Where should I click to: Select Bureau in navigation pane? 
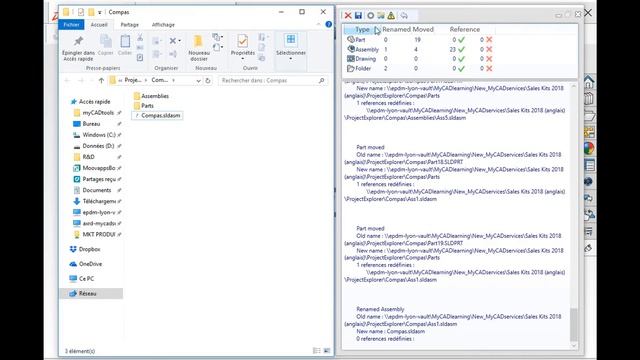point(87,124)
